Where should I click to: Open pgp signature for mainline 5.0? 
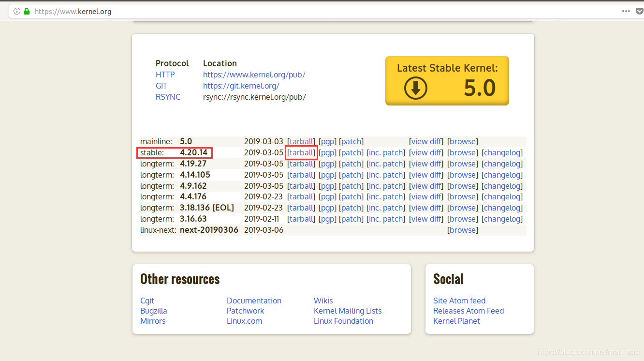(x=327, y=141)
